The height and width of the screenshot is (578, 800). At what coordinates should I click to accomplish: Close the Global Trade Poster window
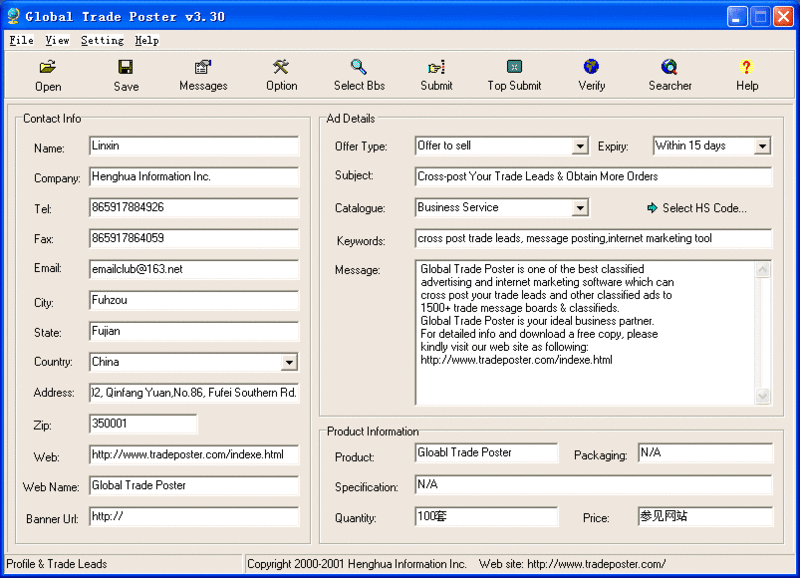pyautogui.click(x=783, y=16)
